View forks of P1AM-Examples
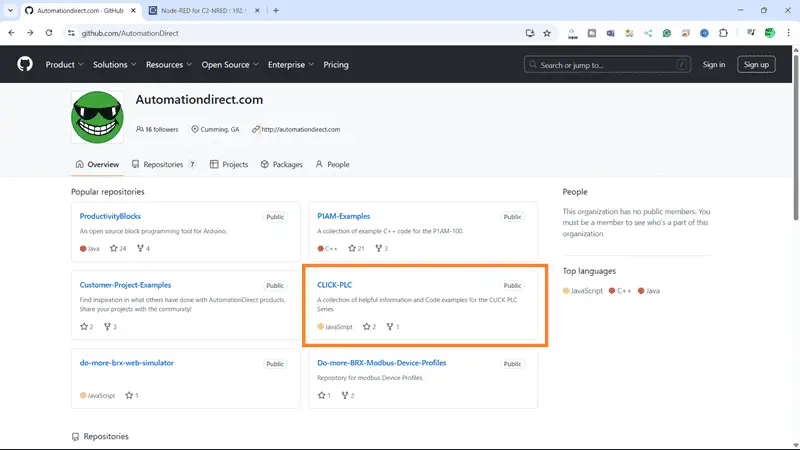Viewport: 800px width, 450px height. point(382,248)
